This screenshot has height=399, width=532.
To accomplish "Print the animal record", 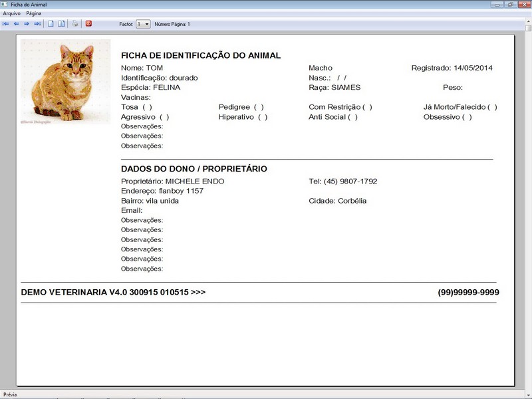I will click(75, 24).
